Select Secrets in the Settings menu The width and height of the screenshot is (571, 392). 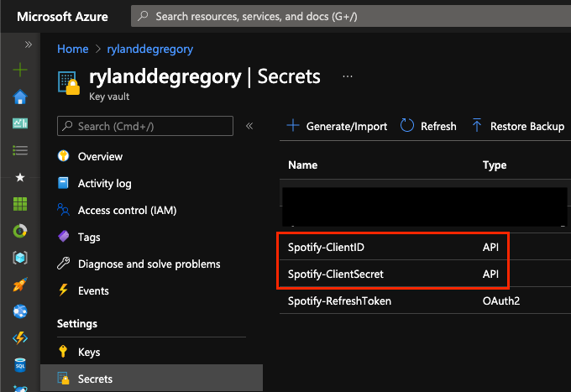[x=151, y=379]
